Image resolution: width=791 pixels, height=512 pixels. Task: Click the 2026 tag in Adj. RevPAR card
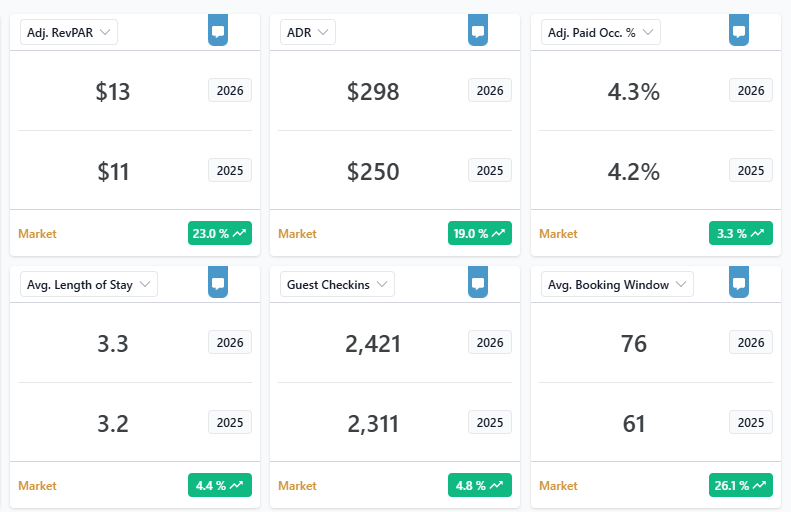pyautogui.click(x=230, y=90)
